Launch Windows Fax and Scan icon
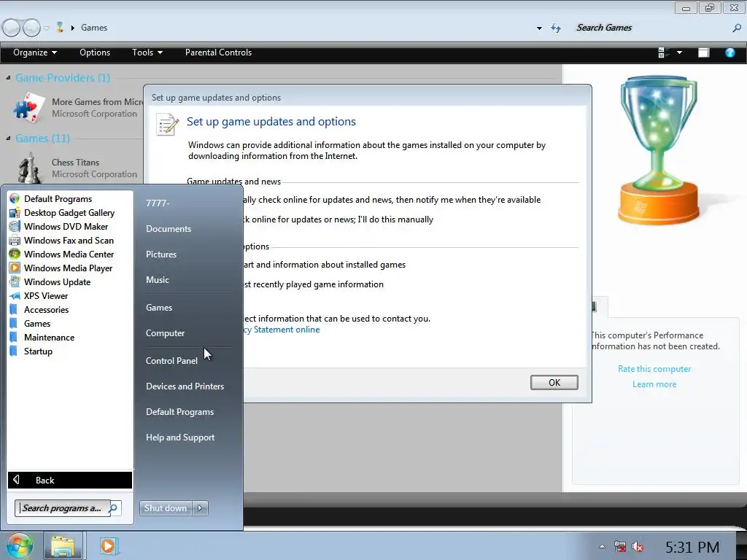The height and width of the screenshot is (560, 747). coord(15,241)
